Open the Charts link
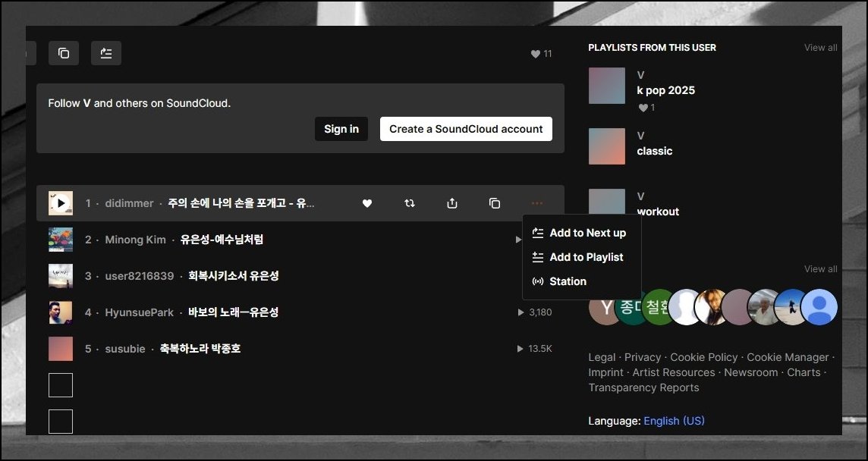The image size is (868, 461). (x=804, y=372)
